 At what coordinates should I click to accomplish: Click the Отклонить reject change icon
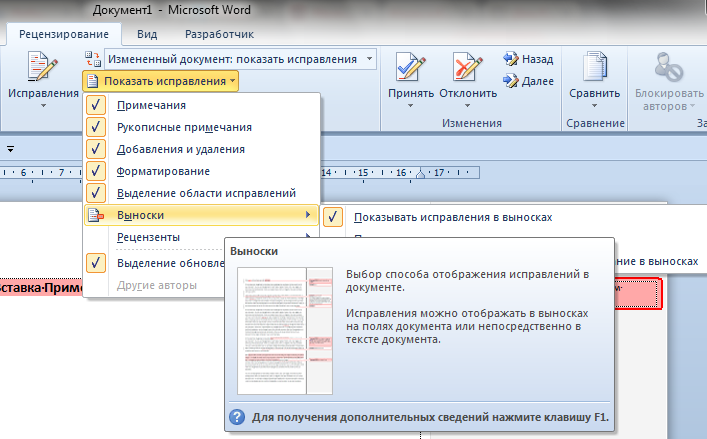pyautogui.click(x=468, y=66)
